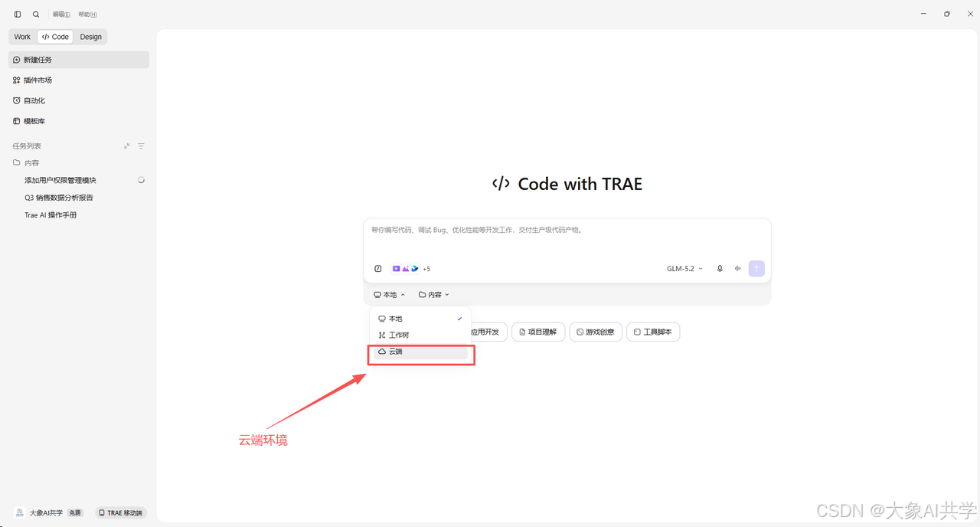
Task: Select 工作树 in environment menu
Action: pyautogui.click(x=420, y=336)
